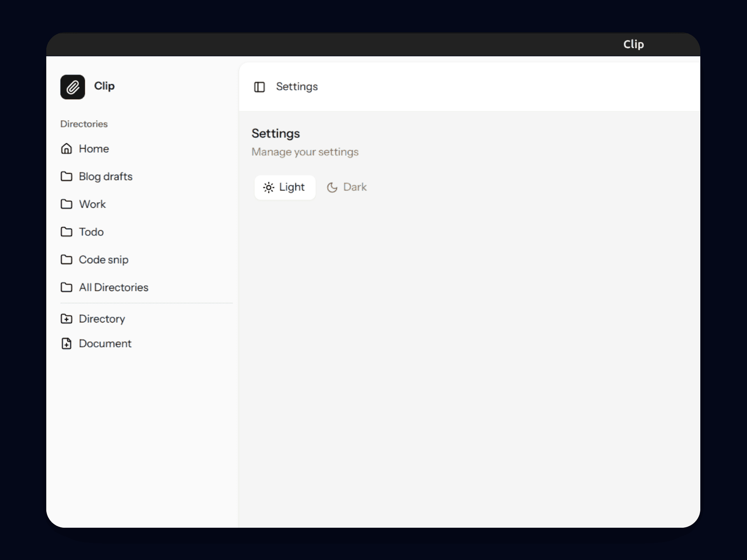
Task: Select All Directories in the sidebar
Action: pos(113,287)
